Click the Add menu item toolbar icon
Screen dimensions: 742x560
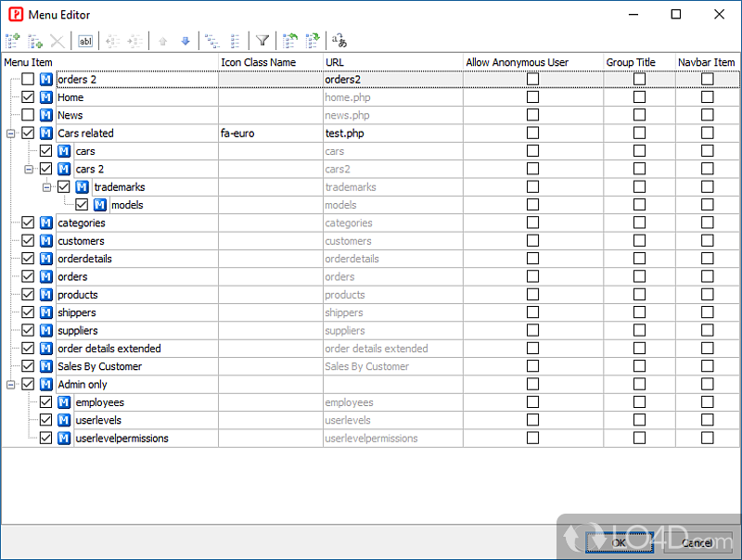pos(12,41)
